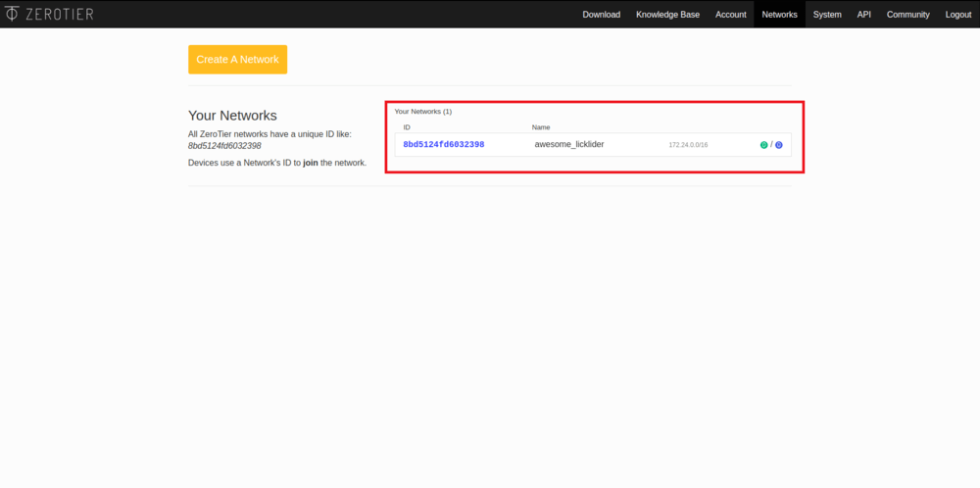
Task: Open the System page
Action: click(827, 15)
